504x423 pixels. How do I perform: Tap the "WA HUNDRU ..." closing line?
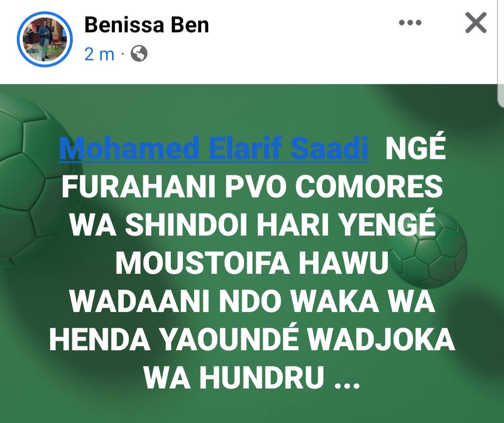point(252,377)
